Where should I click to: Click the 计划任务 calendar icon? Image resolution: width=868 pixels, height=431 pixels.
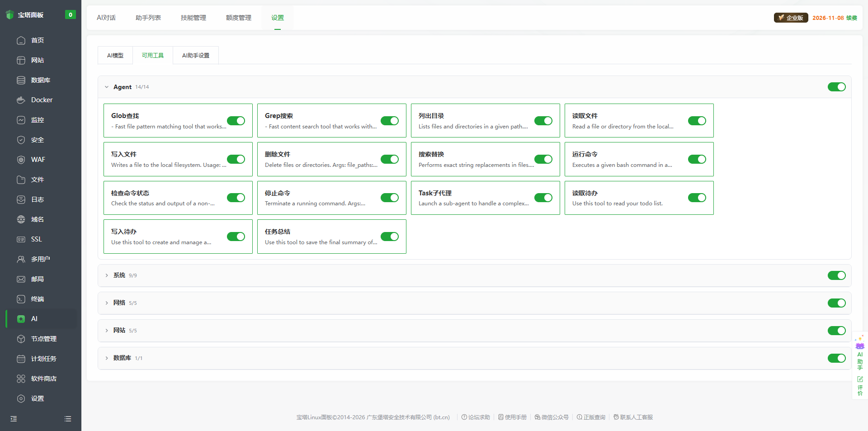[x=21, y=359]
